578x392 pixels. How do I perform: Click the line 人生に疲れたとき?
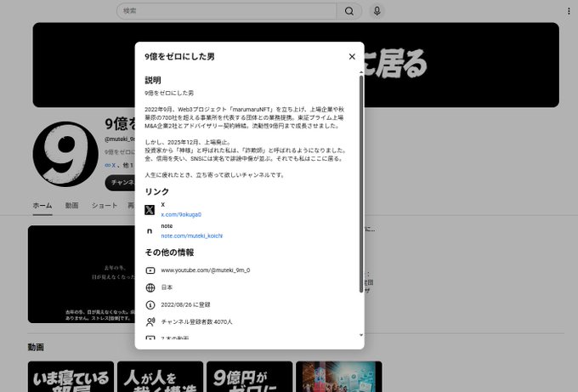(215, 175)
